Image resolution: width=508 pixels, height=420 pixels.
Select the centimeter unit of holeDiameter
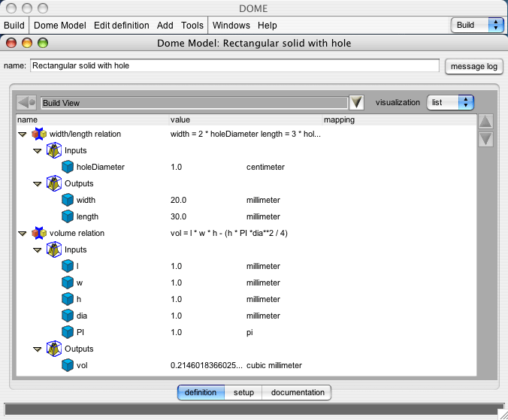[265, 167]
